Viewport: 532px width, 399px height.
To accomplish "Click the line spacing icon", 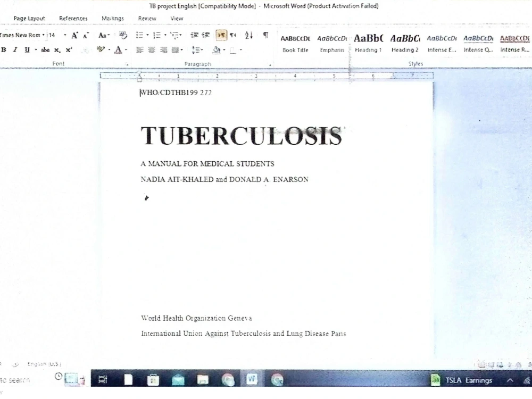I will 196,50.
